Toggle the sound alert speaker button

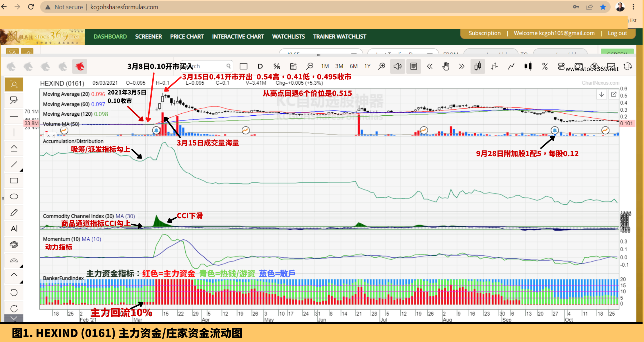[x=397, y=66]
